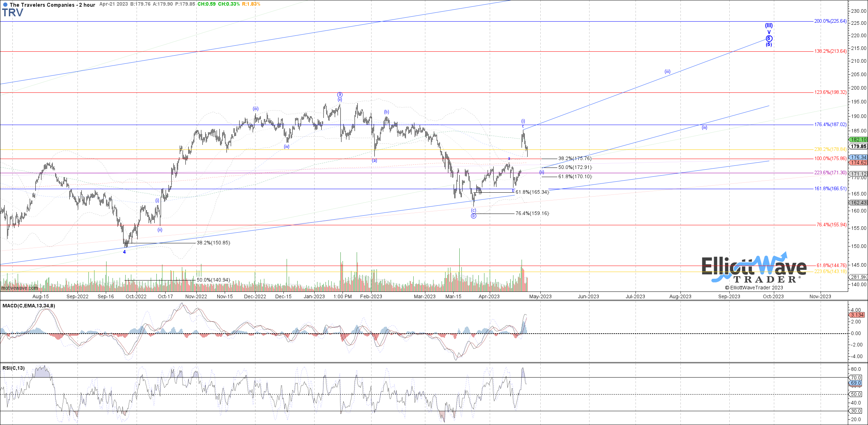Click the green CH:0.33% change value

[x=229, y=4]
